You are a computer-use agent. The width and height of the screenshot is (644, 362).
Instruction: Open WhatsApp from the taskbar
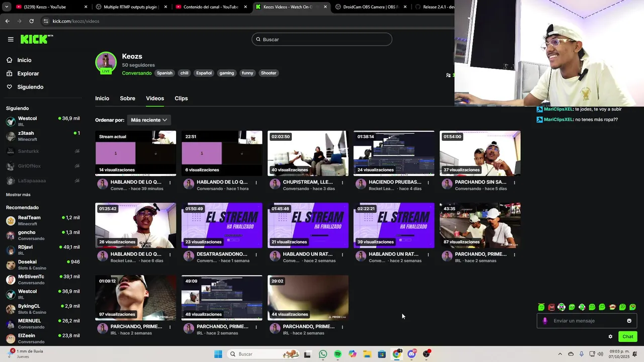(323, 354)
